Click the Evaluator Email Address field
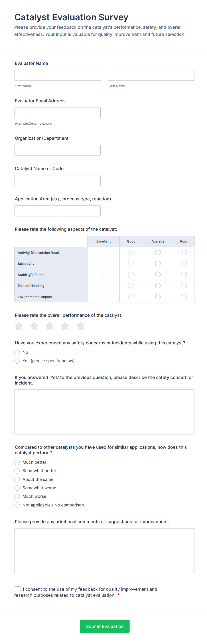The height and width of the screenshot is (644, 207). [x=57, y=113]
